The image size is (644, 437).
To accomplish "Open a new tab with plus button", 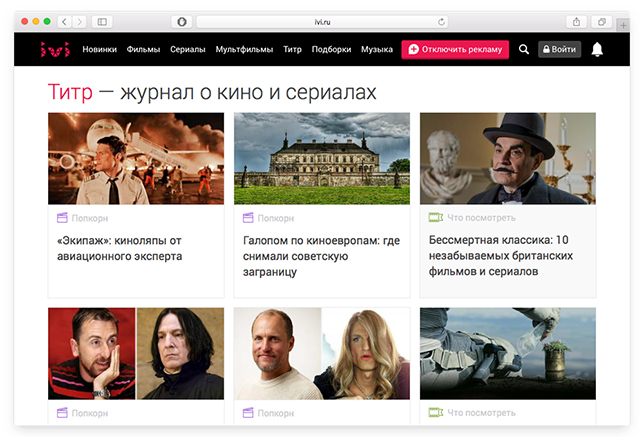I will click(623, 25).
